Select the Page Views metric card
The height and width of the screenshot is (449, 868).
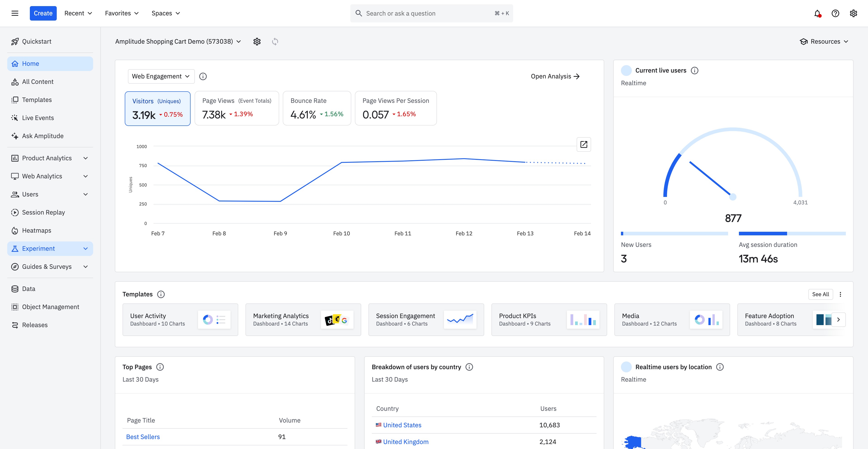(236, 108)
